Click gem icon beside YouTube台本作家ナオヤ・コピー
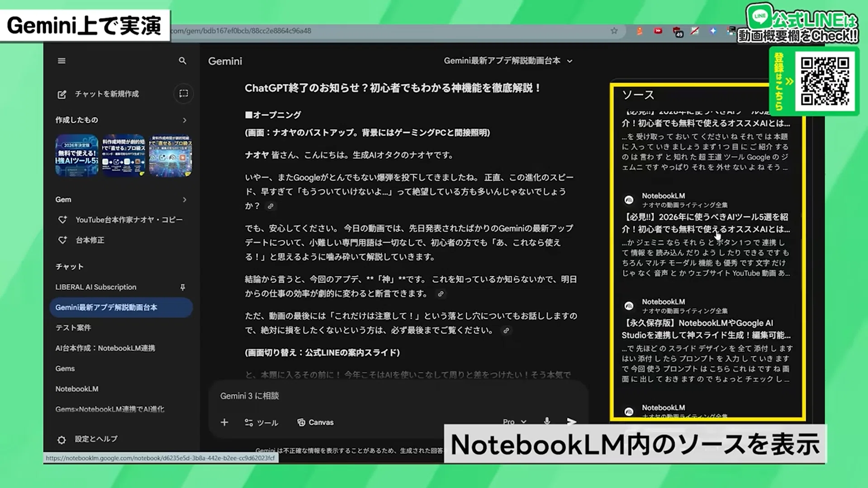Screen dimensions: 868x488 pyautogui.click(x=62, y=220)
